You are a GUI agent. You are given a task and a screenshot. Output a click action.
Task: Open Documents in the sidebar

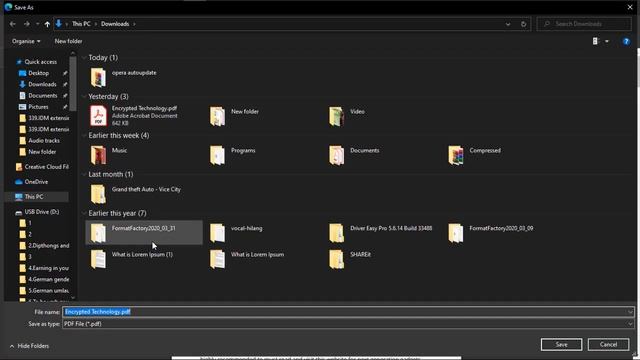pyautogui.click(x=42, y=96)
